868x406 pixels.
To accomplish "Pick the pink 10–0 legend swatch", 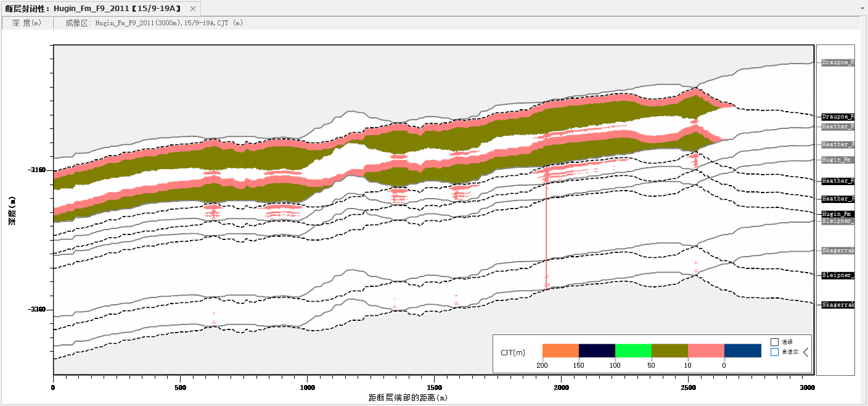I will pos(706,350).
